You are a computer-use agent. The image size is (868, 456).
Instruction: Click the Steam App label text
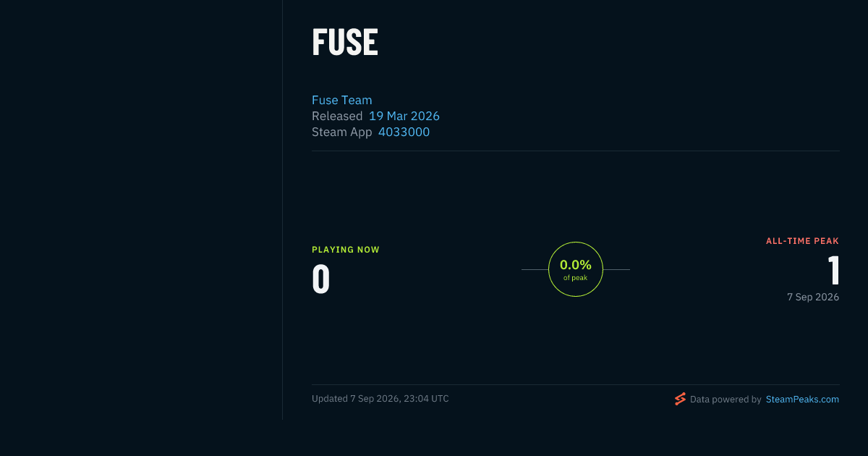tap(342, 132)
